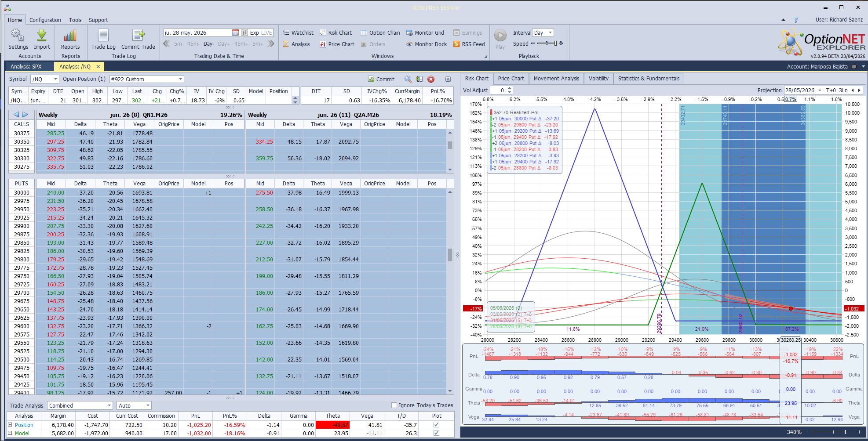This screenshot has height=441, width=868.
Task: Switch to the Volatility tab
Action: [598, 79]
